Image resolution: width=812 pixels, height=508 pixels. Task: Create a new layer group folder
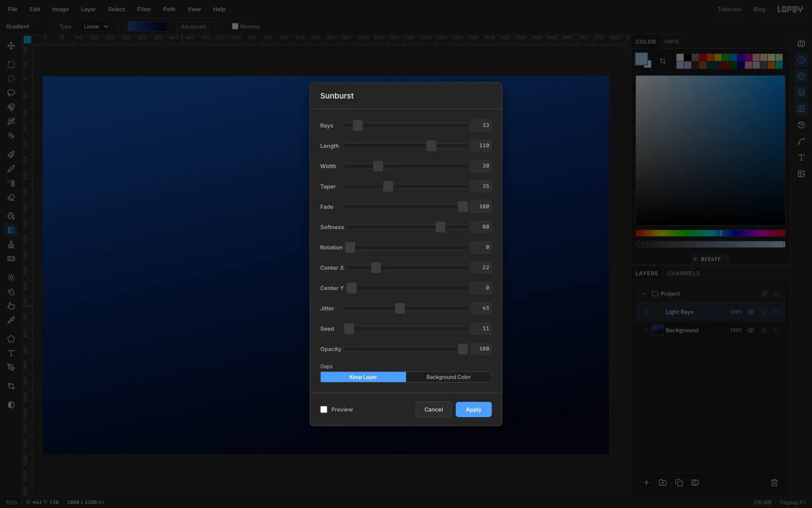point(663,483)
